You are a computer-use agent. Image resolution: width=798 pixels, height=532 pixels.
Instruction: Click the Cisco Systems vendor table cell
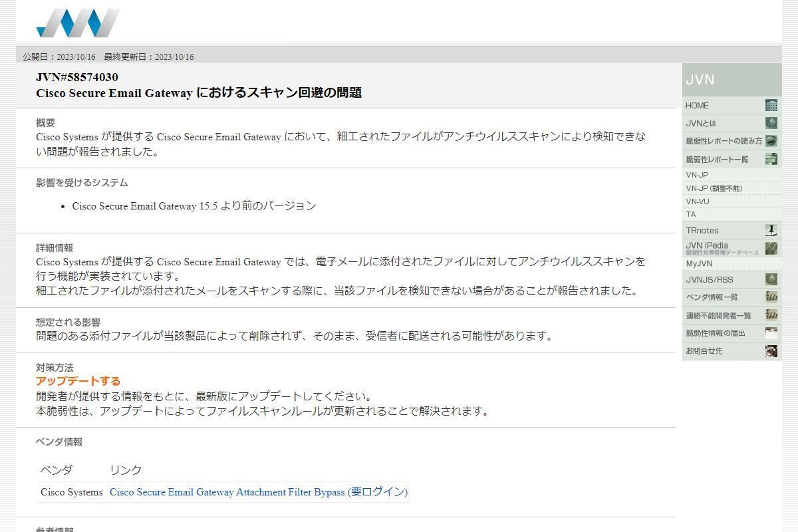72,492
